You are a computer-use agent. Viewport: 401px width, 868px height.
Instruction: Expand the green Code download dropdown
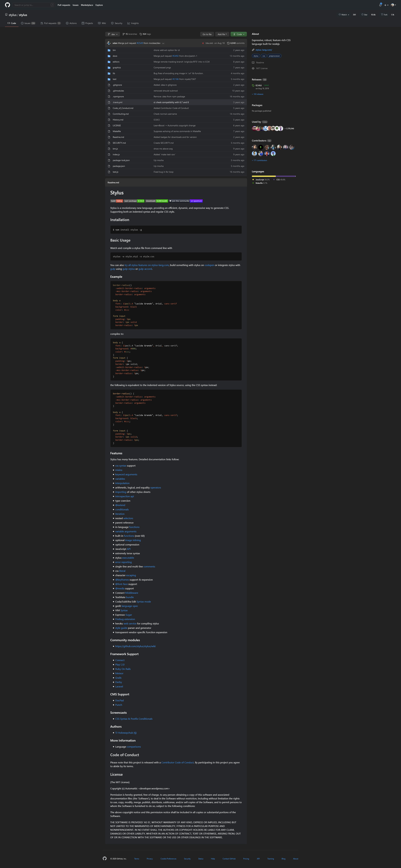239,34
